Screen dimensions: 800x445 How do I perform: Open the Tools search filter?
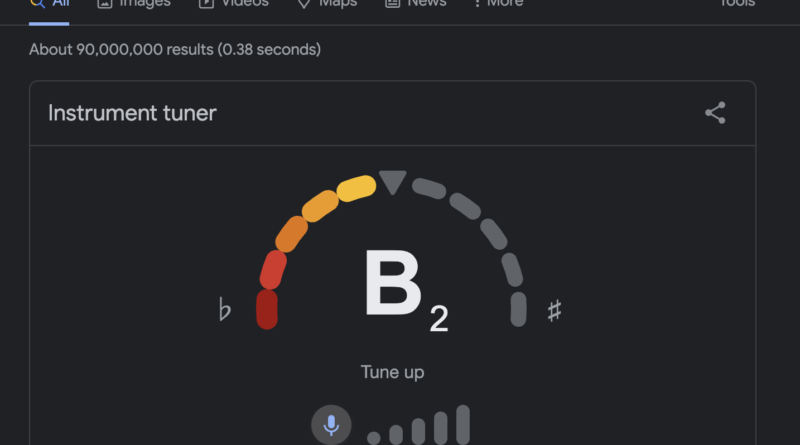click(x=737, y=3)
